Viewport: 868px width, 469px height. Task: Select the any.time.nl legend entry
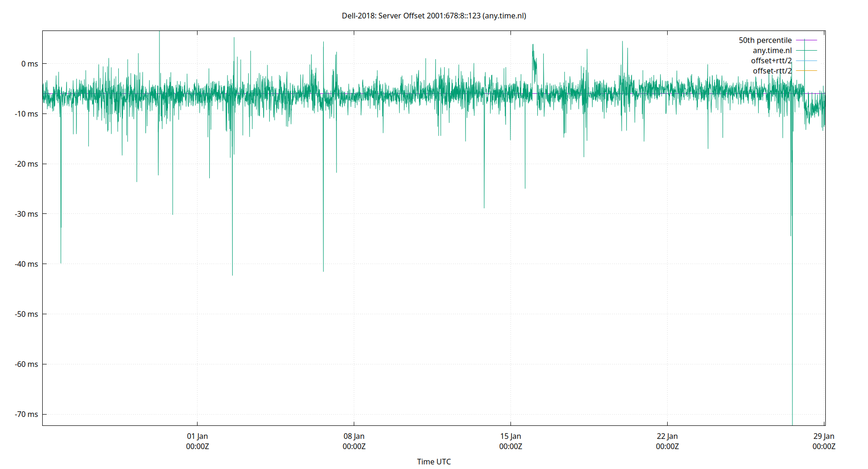(x=773, y=50)
